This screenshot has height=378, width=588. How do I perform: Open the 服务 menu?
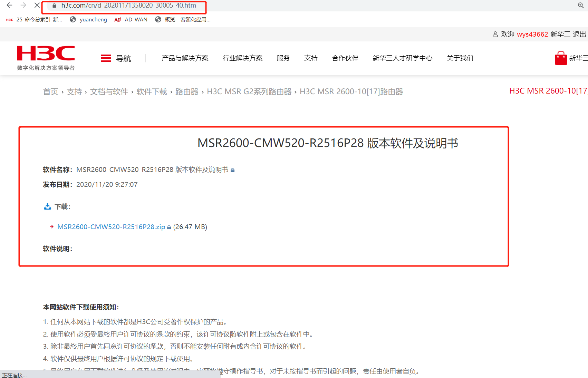[283, 58]
